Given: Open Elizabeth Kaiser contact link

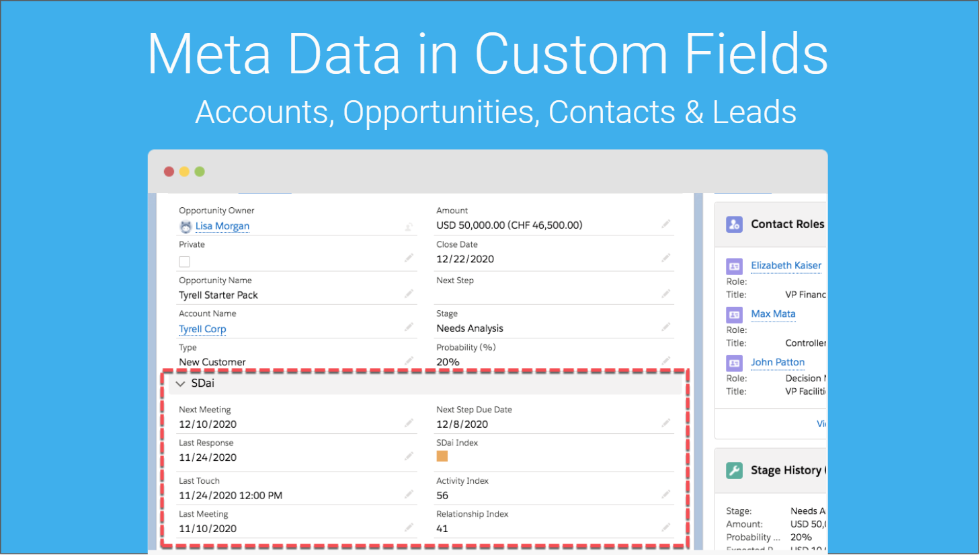Looking at the screenshot, I should (786, 265).
